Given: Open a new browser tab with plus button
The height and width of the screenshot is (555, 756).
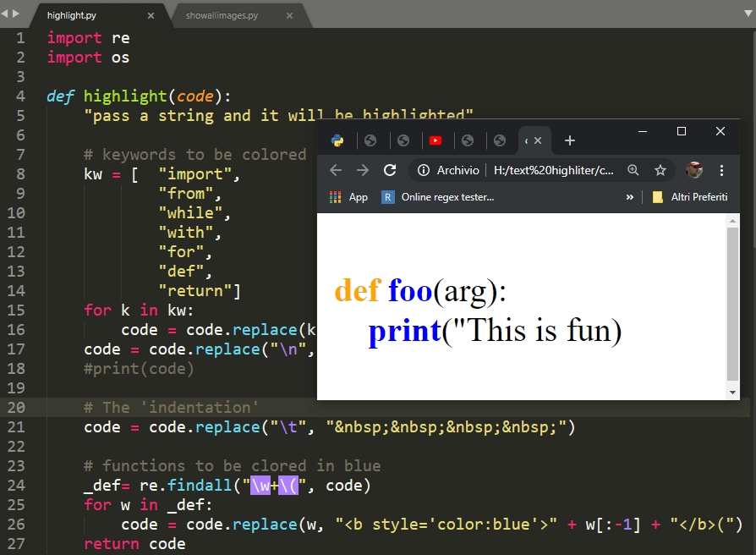Looking at the screenshot, I should point(570,140).
